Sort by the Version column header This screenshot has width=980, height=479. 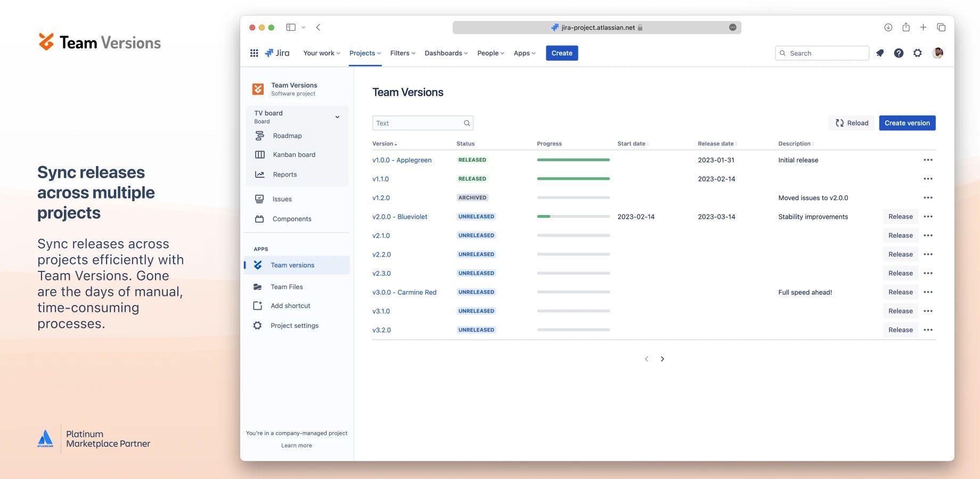click(385, 144)
